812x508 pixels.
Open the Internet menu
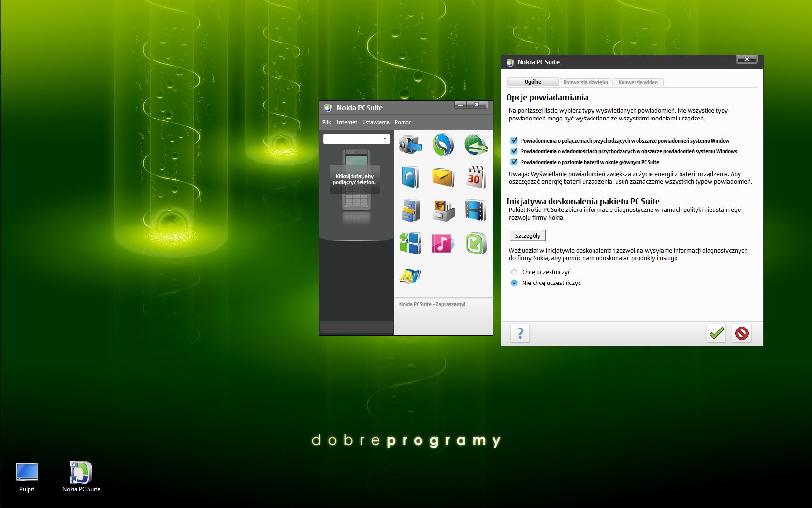[x=347, y=122]
